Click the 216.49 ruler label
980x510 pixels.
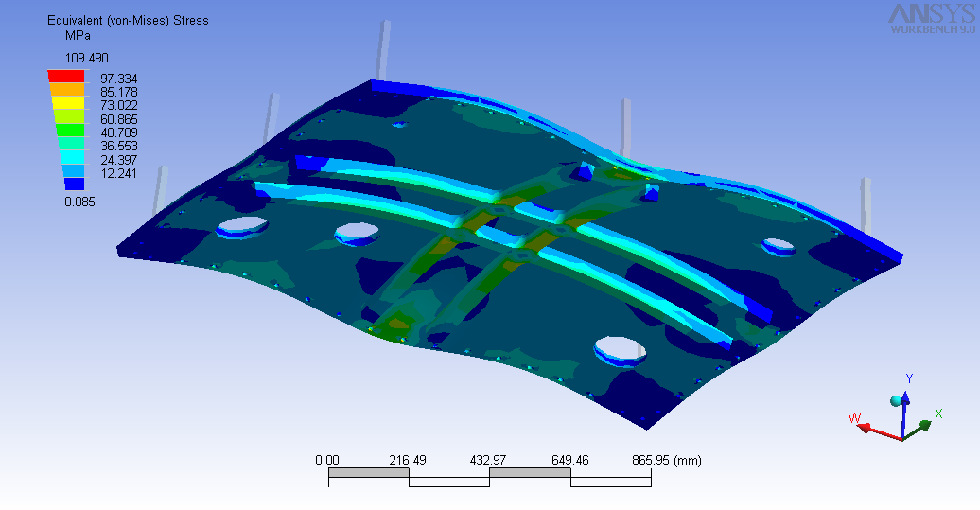point(408,461)
